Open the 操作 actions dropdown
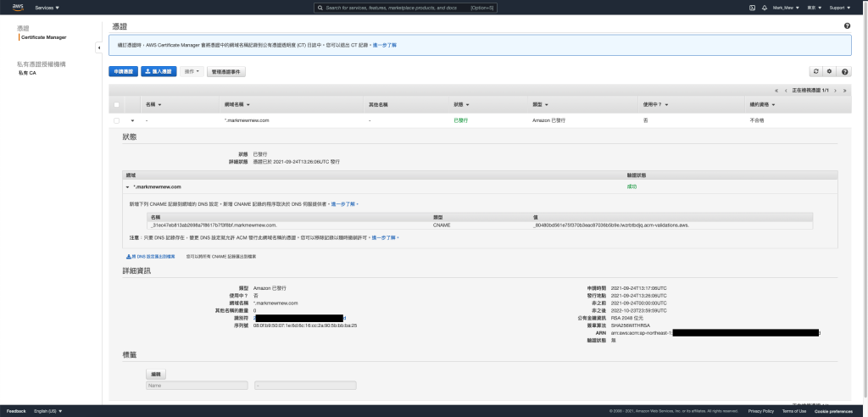Viewport: 868px width, 417px height. [x=192, y=71]
